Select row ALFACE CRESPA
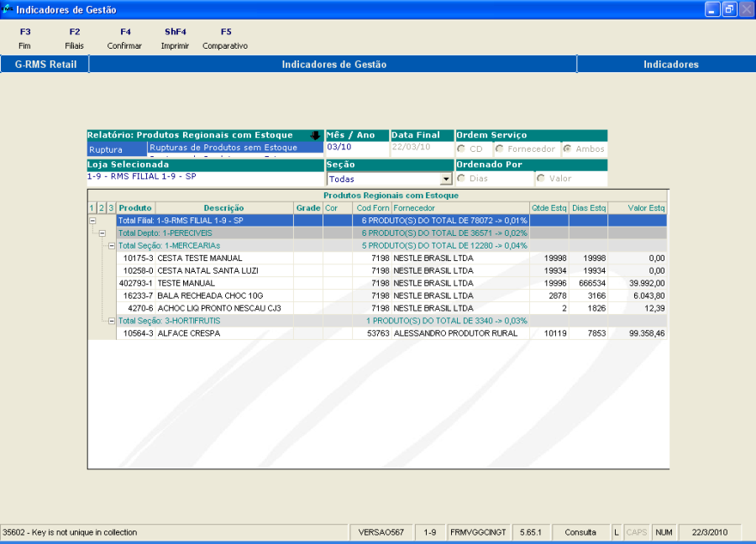756x544 pixels. tap(391, 333)
